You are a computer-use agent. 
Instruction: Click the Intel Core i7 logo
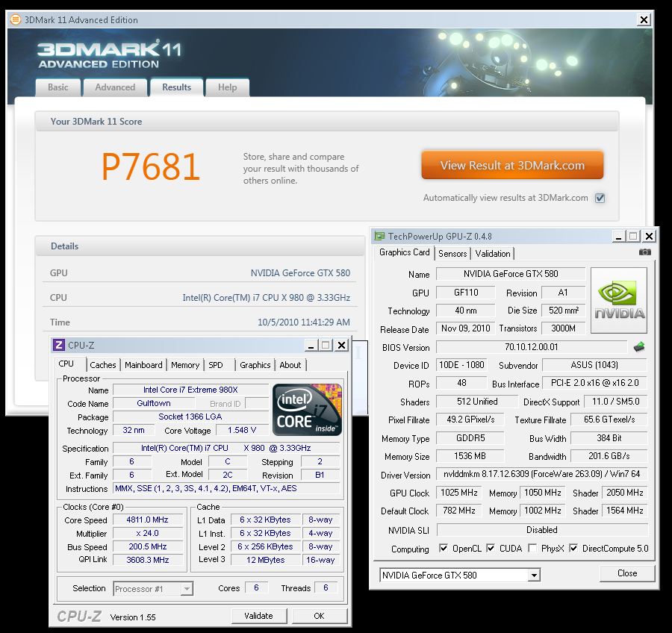(x=308, y=410)
